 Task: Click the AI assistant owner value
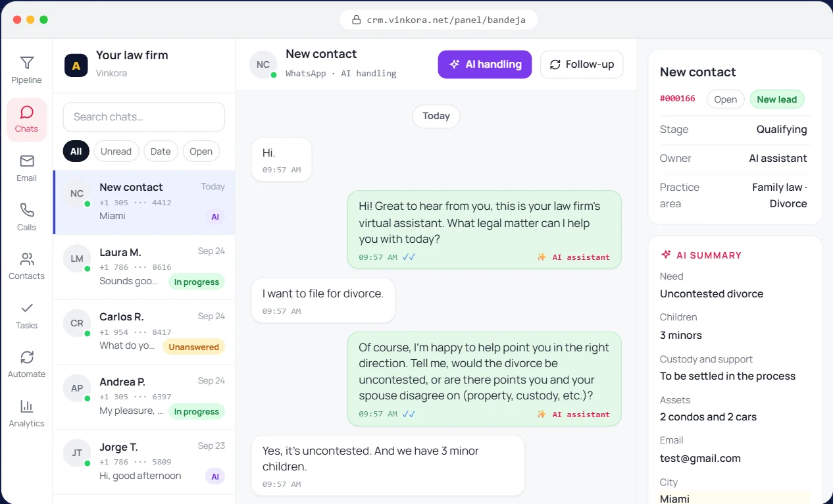tap(778, 159)
